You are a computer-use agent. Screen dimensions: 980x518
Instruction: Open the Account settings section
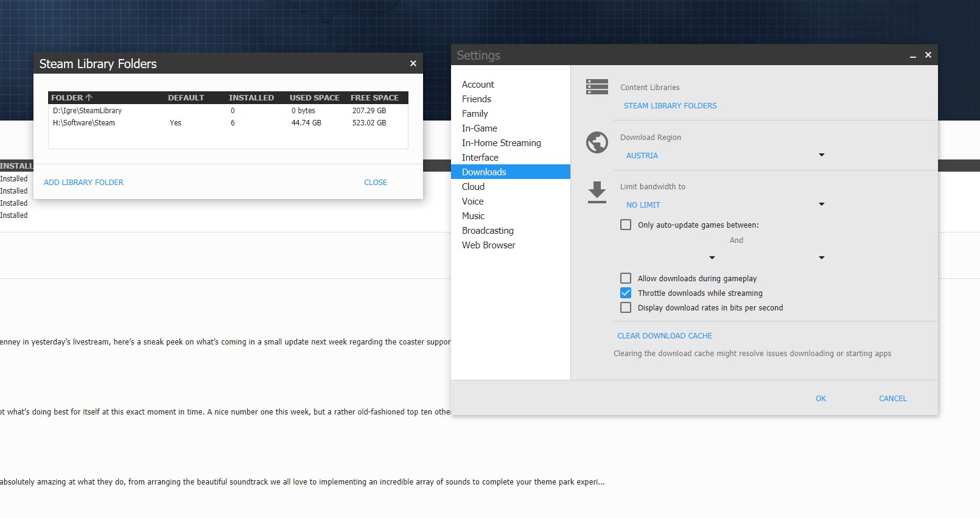pyautogui.click(x=510, y=85)
